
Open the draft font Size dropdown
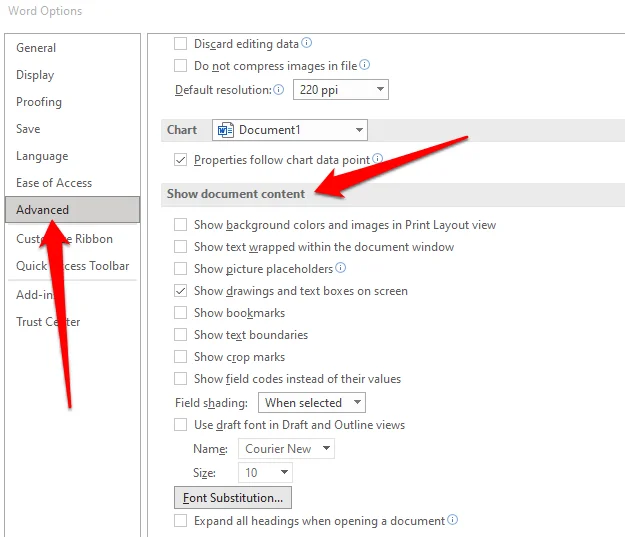265,472
